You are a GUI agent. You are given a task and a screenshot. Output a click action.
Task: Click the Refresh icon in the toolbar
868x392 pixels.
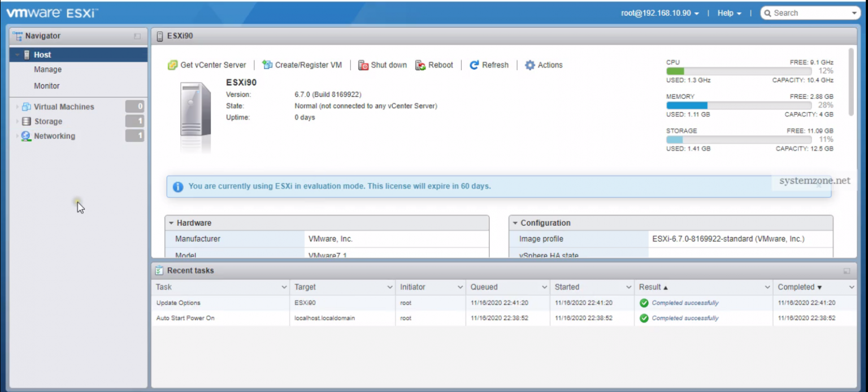pos(474,64)
